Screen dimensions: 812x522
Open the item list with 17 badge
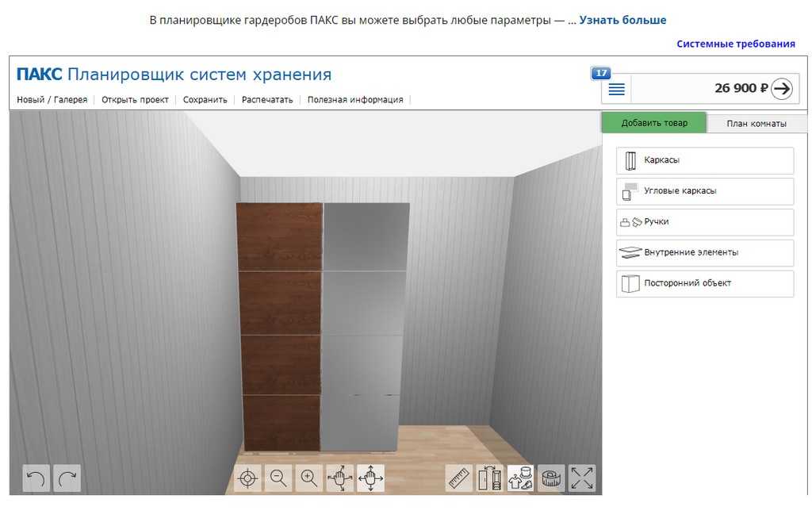coord(616,89)
